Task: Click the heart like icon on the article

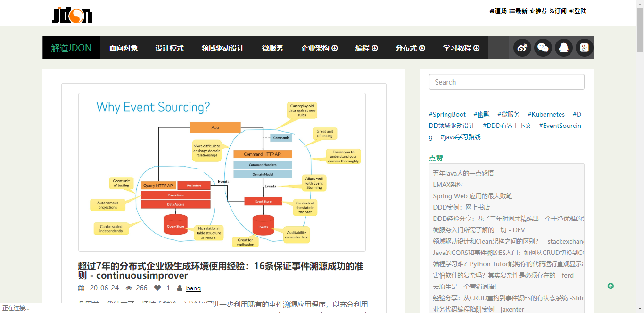Action: (x=157, y=288)
